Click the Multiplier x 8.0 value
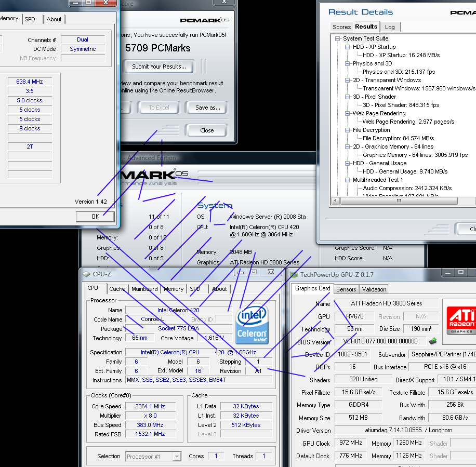The height and width of the screenshot is (467, 476). pos(150,416)
